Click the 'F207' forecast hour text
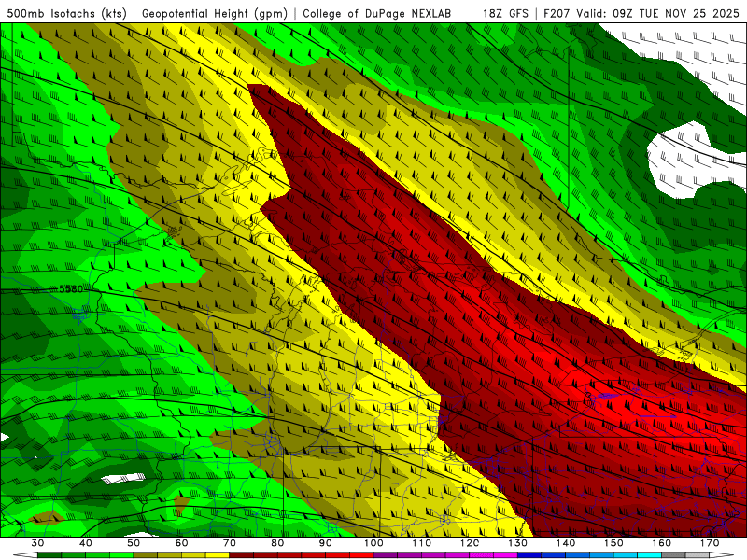 coord(557,13)
